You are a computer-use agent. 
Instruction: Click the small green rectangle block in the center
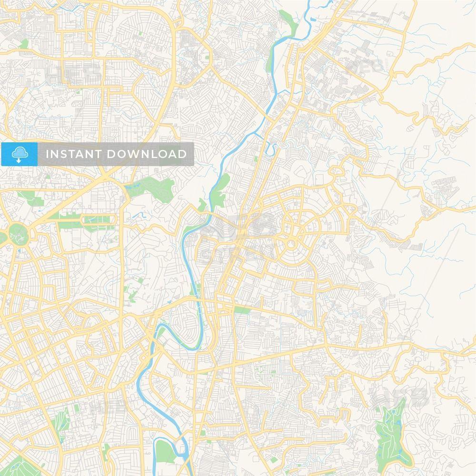coord(242,310)
